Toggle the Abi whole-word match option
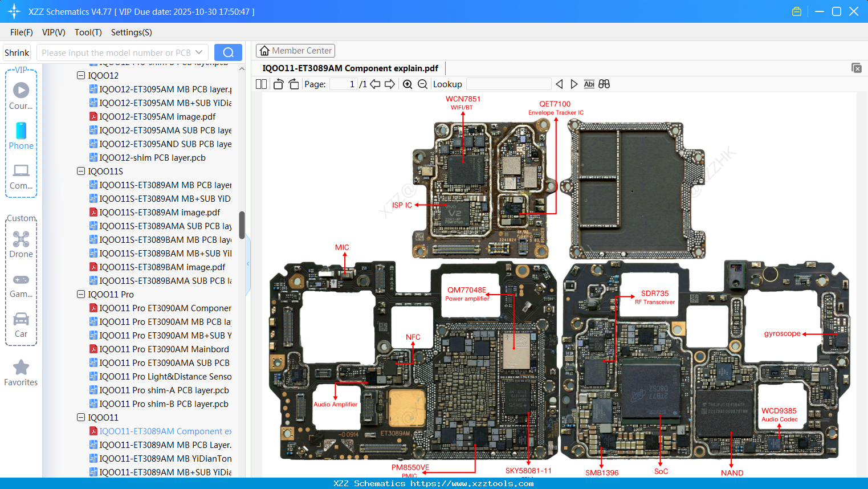 tap(589, 84)
